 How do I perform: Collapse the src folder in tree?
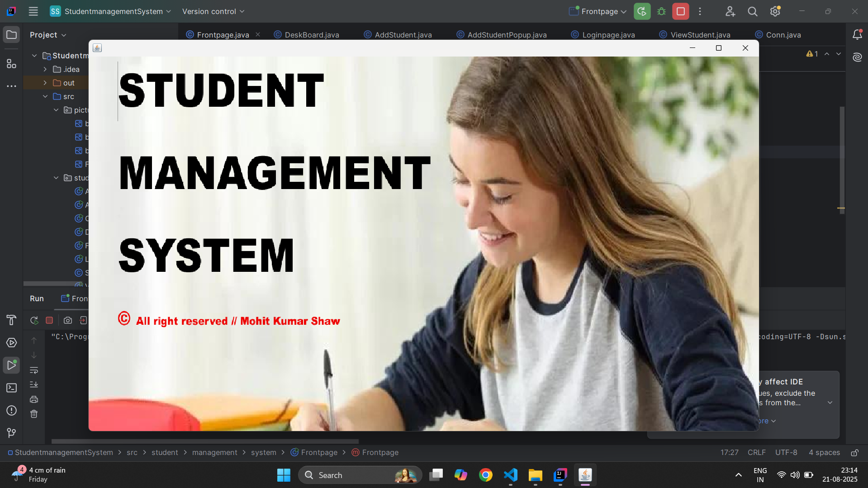point(45,96)
